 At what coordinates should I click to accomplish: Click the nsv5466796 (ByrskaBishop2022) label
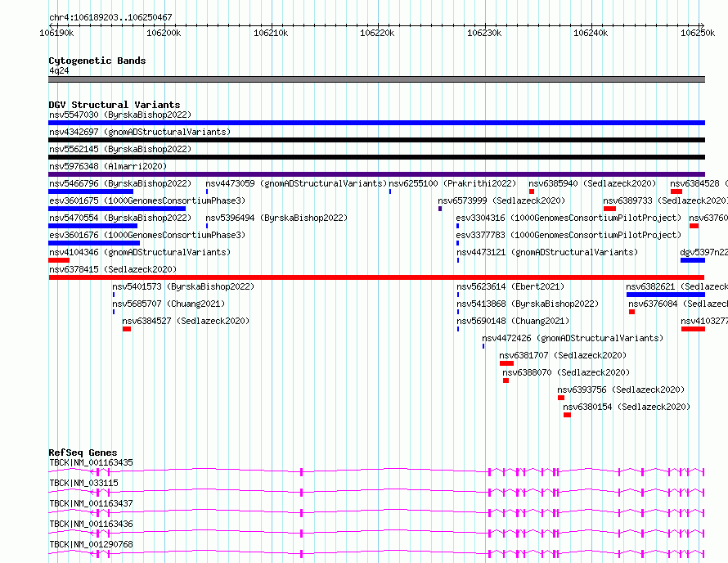click(x=120, y=183)
